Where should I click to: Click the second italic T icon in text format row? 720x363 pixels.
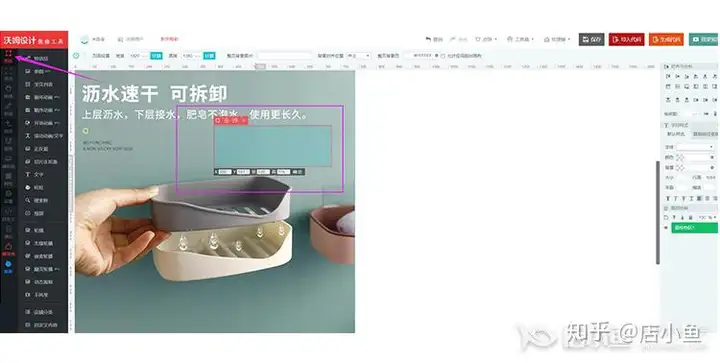click(x=675, y=198)
